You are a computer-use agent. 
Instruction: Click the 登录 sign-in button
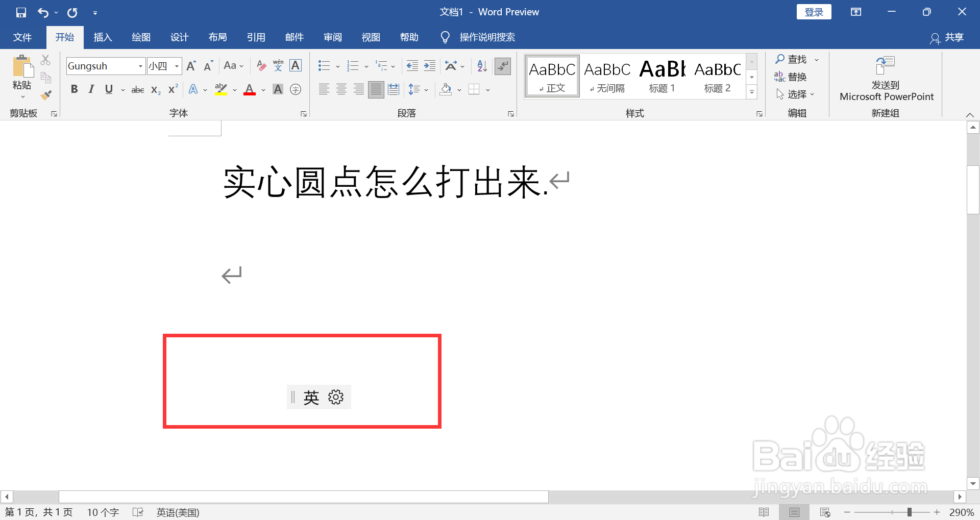click(814, 11)
